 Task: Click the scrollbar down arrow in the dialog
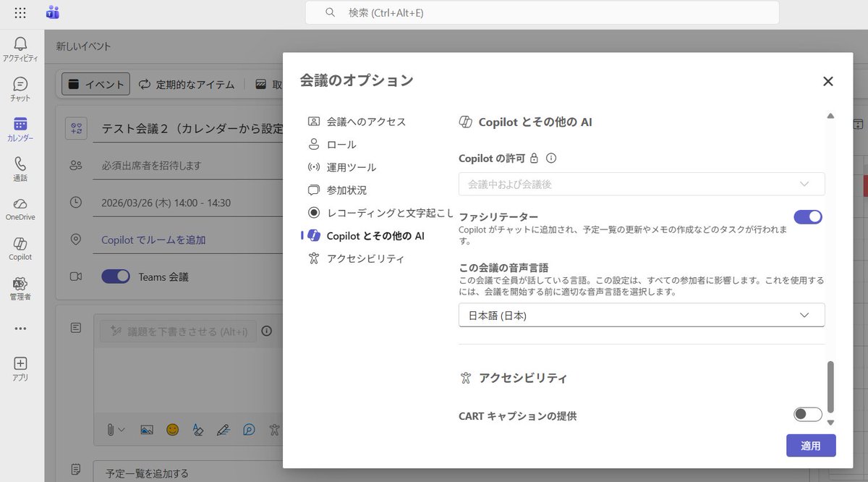[x=830, y=423]
